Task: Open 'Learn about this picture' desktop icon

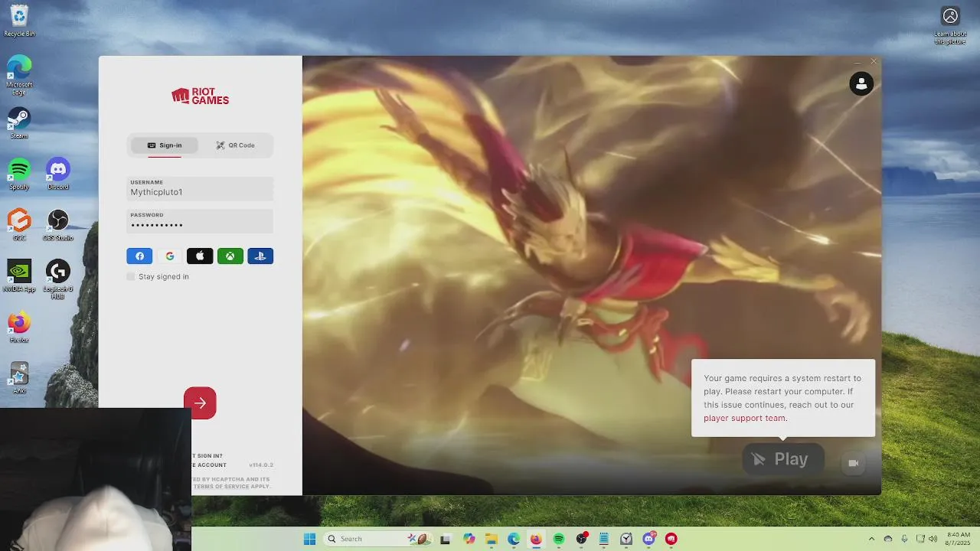Action: pos(950,25)
